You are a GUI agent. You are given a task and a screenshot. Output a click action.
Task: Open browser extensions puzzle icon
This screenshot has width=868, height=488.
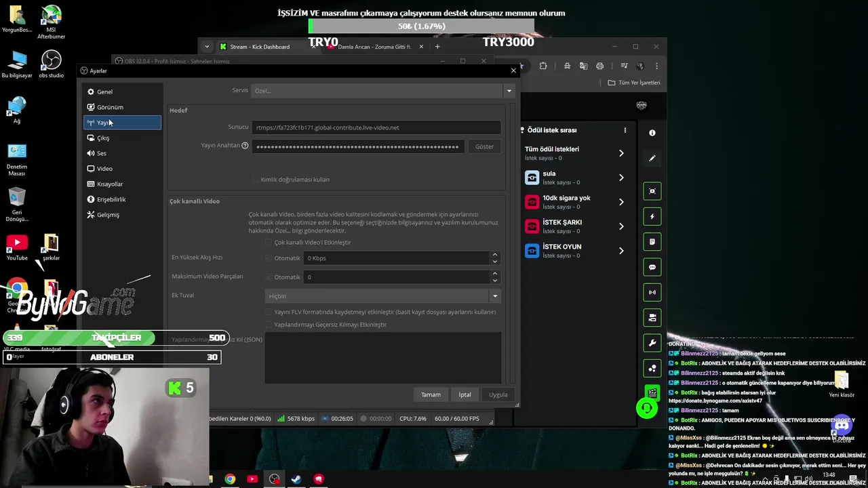click(x=543, y=66)
